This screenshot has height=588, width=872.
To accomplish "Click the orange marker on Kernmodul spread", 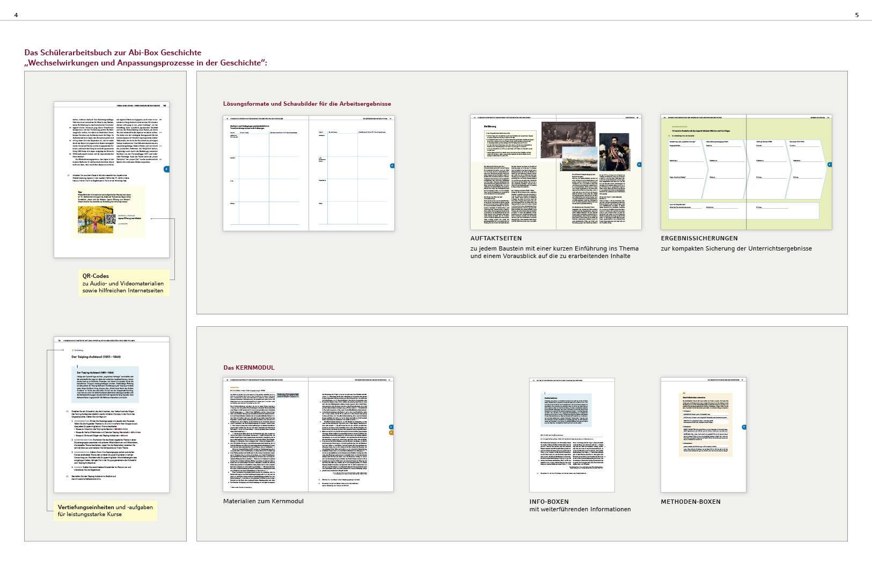I will click(x=391, y=432).
